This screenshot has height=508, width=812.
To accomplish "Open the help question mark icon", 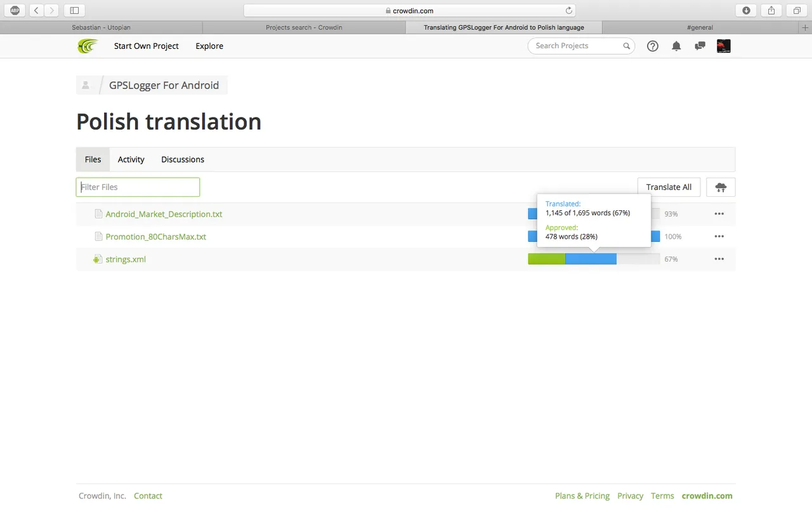I will (x=652, y=46).
